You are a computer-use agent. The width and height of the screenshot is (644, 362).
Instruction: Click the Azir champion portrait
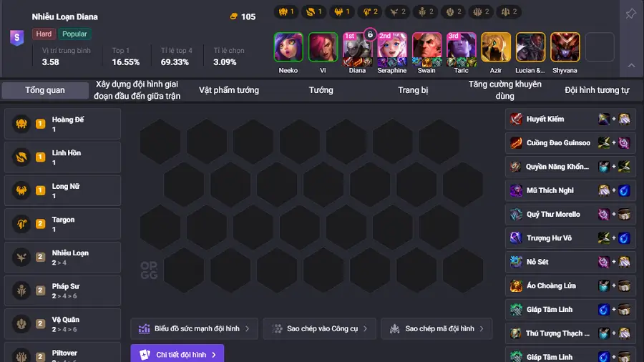[x=496, y=47]
